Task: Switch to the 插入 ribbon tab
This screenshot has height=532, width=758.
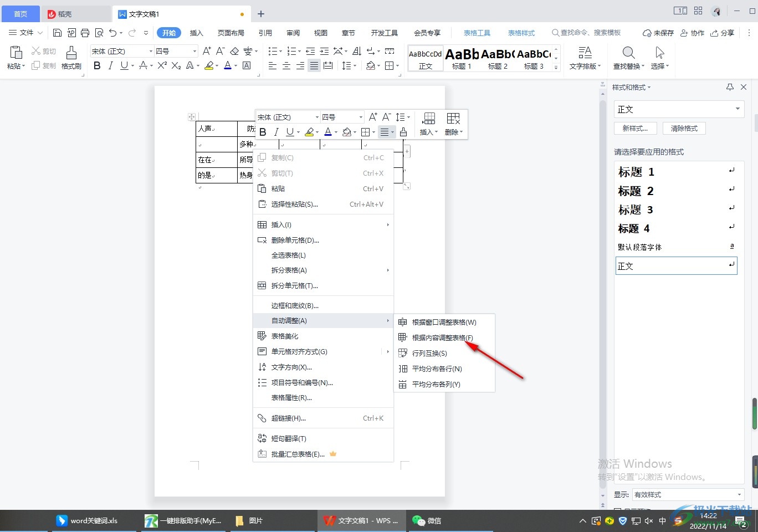Action: [x=197, y=33]
